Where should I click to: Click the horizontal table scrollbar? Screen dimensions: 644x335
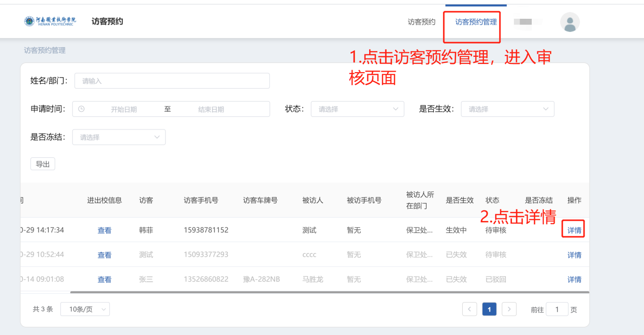329,292
